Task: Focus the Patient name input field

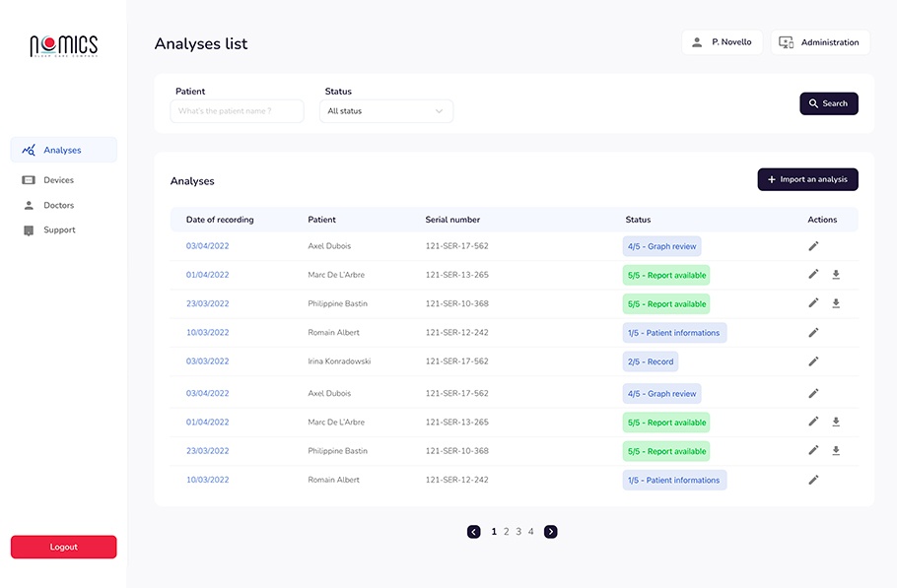Action: [237, 111]
